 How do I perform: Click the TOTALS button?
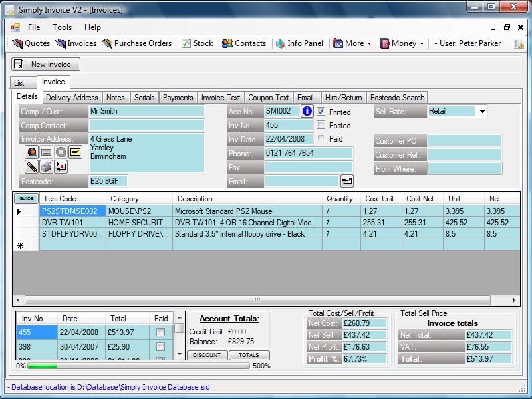click(249, 355)
